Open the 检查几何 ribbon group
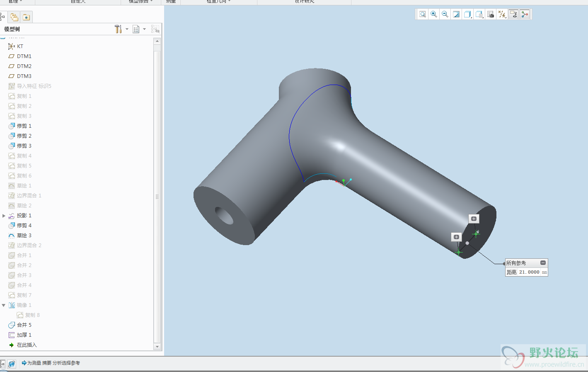This screenshot has width=588, height=372. click(x=219, y=2)
